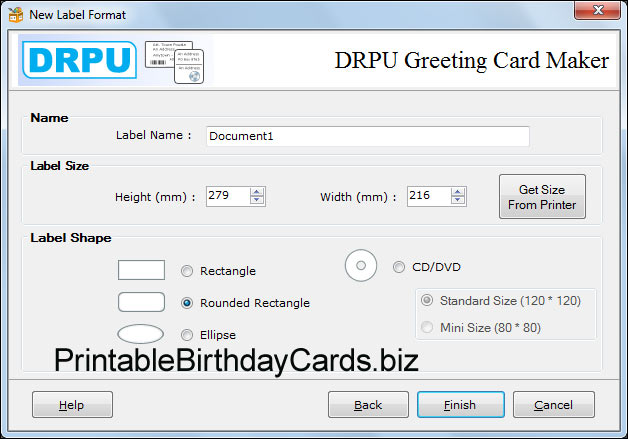Click the Label Size group heading

click(x=60, y=166)
